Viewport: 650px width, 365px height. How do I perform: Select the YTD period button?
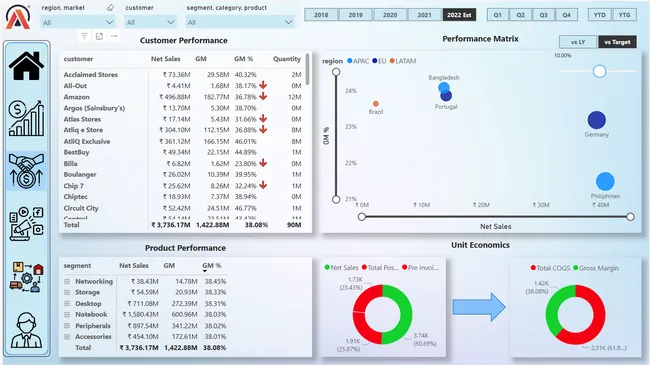click(599, 15)
